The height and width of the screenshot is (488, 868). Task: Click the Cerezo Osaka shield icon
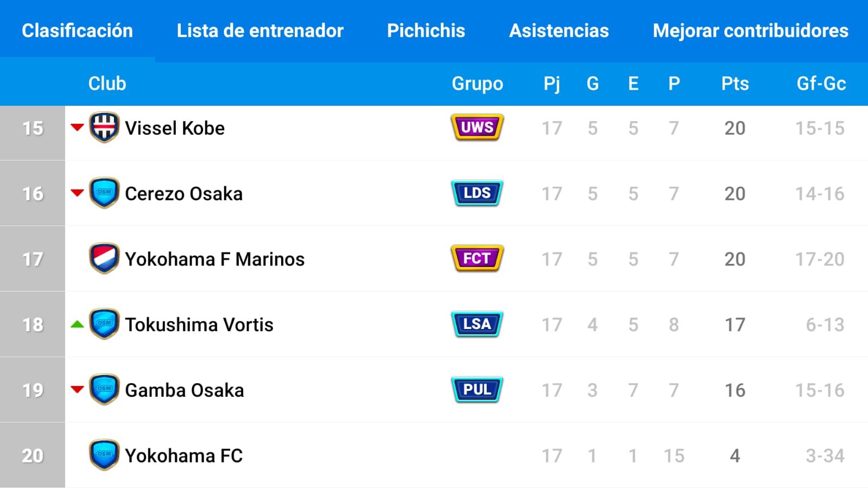104,193
